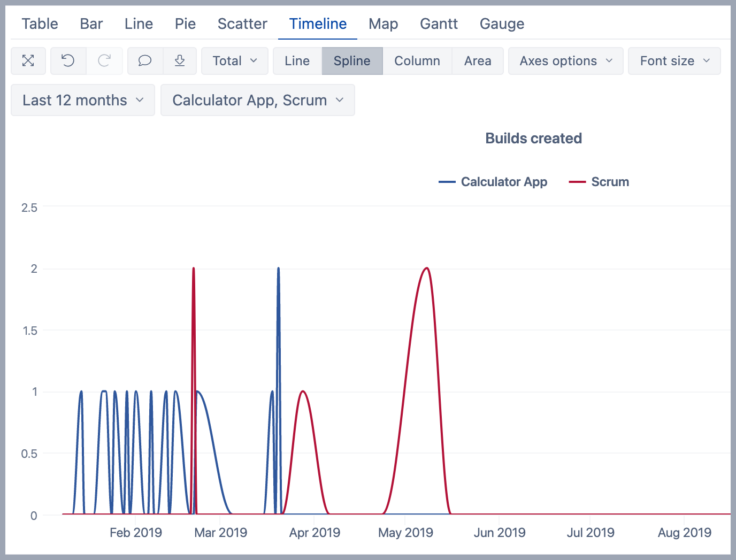The width and height of the screenshot is (736, 560).
Task: Toggle Calculator App series in legend
Action: click(493, 182)
